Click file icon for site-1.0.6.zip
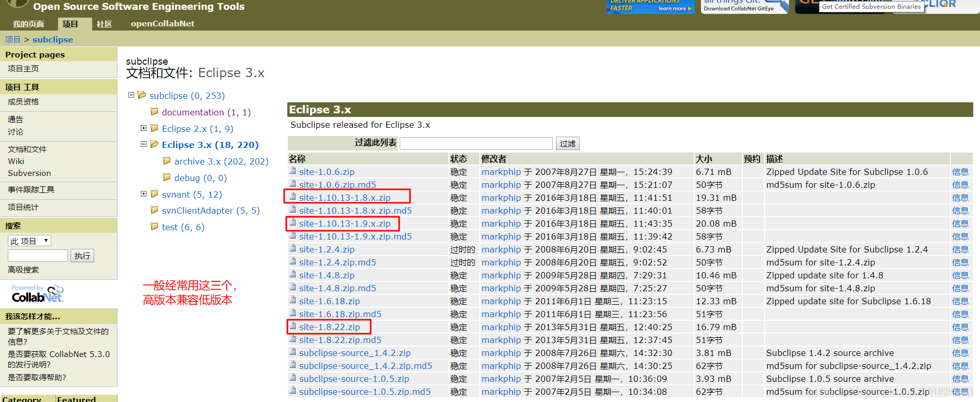Image resolution: width=980 pixels, height=402 pixels. pos(293,171)
